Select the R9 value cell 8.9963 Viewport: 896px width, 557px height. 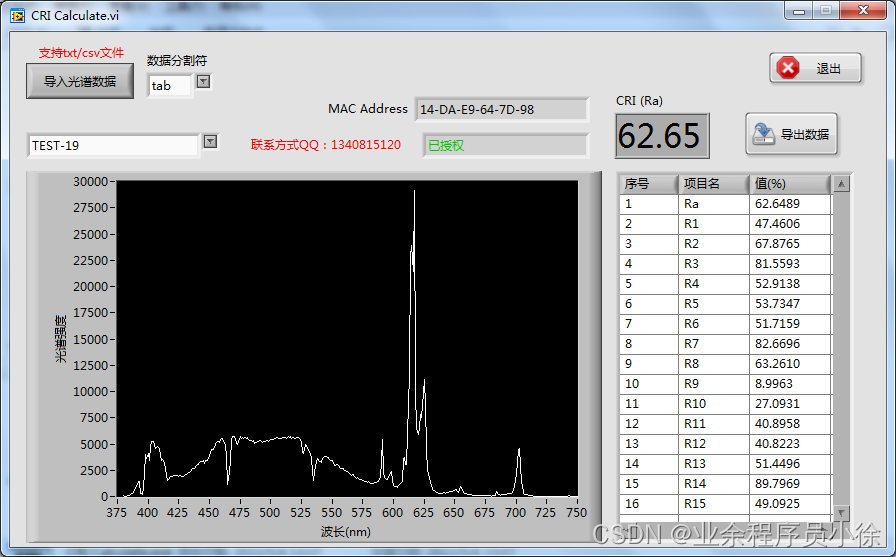click(x=790, y=384)
